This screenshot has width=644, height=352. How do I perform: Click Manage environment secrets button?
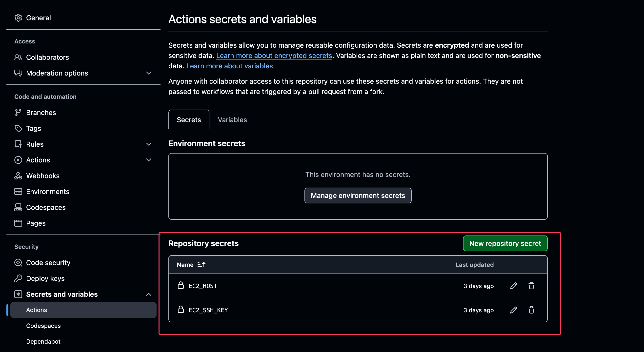pos(358,195)
